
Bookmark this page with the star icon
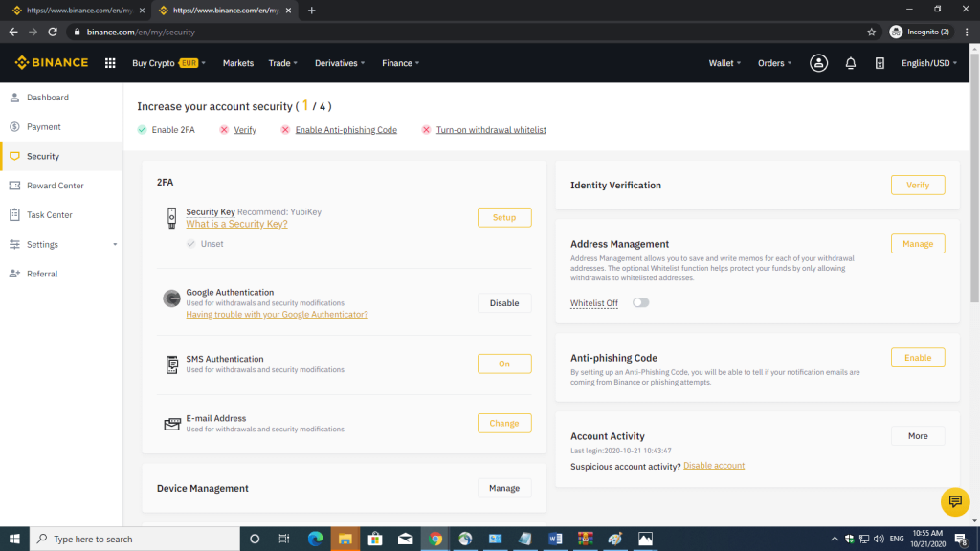(871, 32)
